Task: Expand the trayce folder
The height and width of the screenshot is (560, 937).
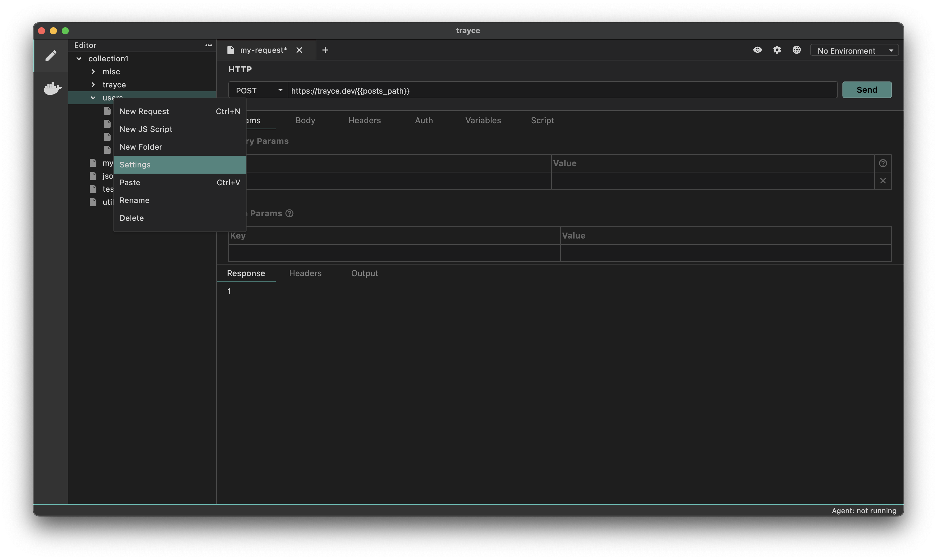Action: coord(93,85)
